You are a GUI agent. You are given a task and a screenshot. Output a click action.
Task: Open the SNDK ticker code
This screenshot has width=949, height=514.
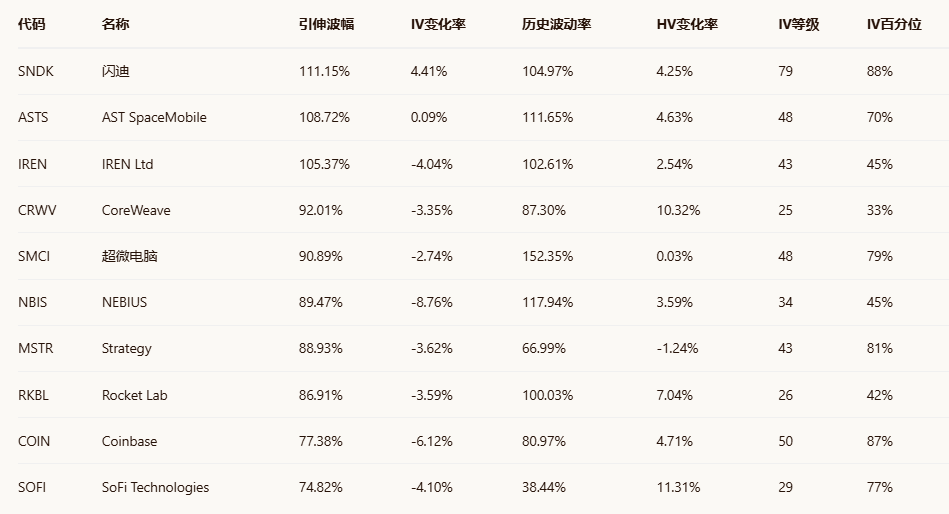tap(34, 71)
